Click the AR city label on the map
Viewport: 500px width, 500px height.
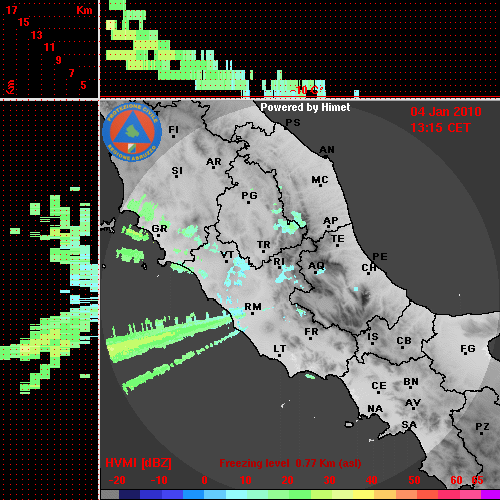tap(214, 162)
